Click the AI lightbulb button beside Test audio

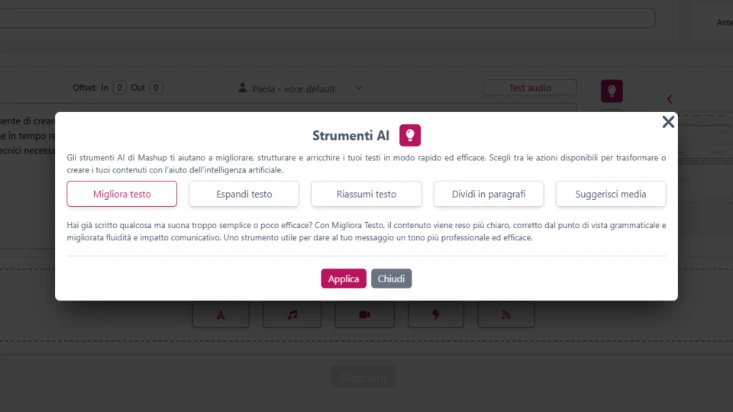pyautogui.click(x=612, y=91)
